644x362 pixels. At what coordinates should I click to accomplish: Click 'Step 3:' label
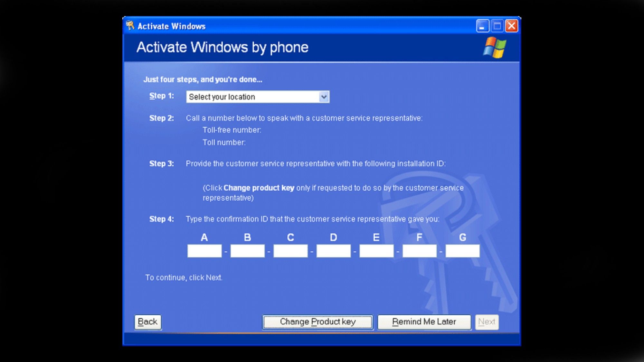(x=162, y=163)
